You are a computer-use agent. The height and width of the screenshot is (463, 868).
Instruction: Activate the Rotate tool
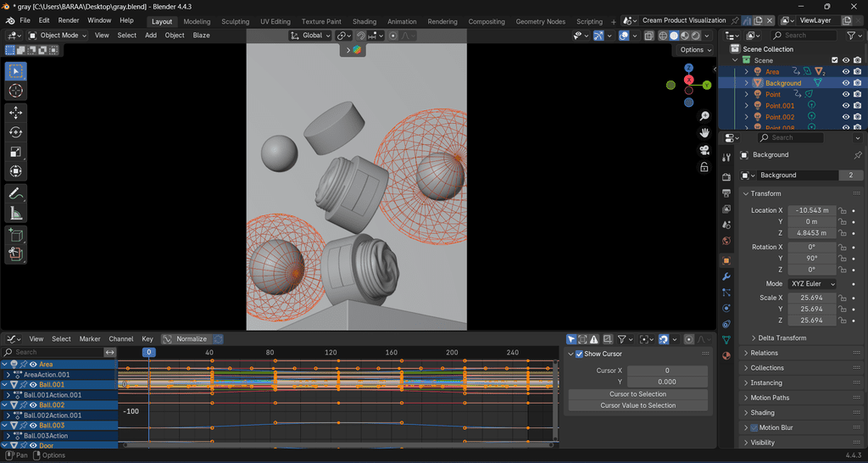[x=16, y=132]
